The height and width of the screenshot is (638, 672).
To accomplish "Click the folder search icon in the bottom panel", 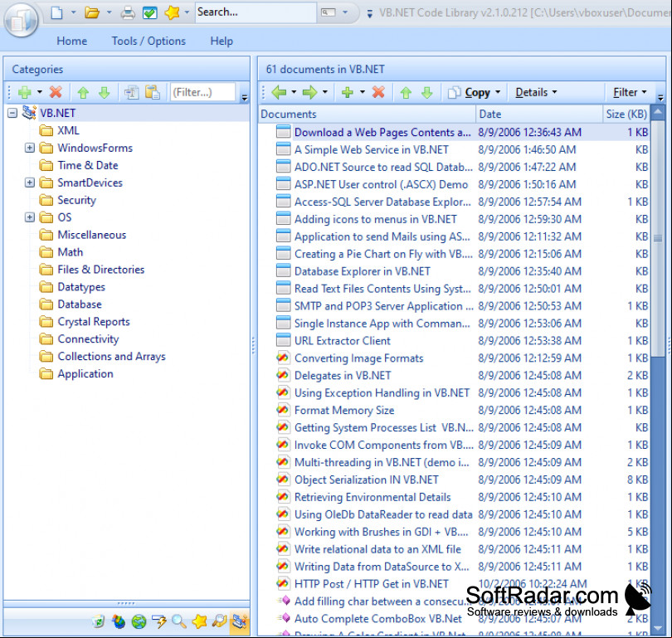I will coord(219,621).
